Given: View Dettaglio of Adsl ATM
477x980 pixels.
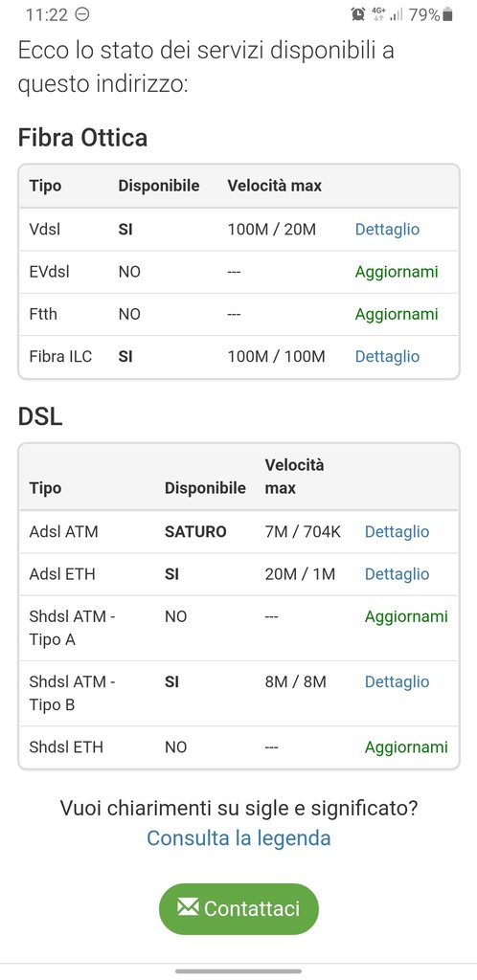Looking at the screenshot, I should tap(397, 532).
